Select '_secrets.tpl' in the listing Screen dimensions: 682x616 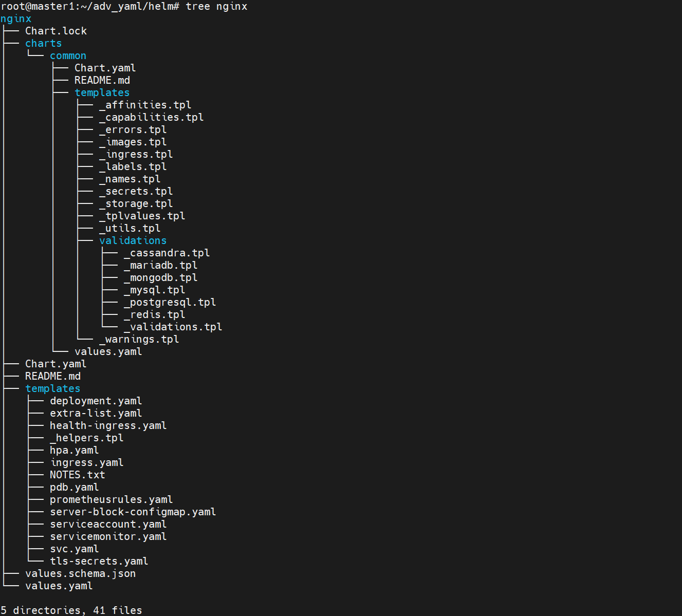(x=136, y=191)
